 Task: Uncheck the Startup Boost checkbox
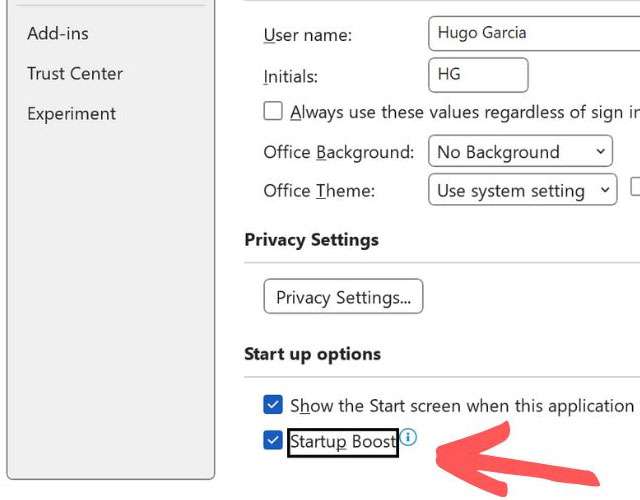[273, 440]
